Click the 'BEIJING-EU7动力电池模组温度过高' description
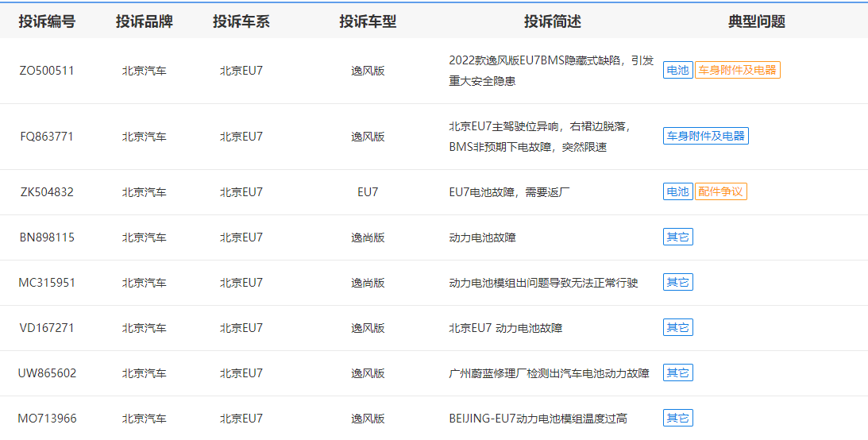The width and height of the screenshot is (868, 440). click(538, 419)
